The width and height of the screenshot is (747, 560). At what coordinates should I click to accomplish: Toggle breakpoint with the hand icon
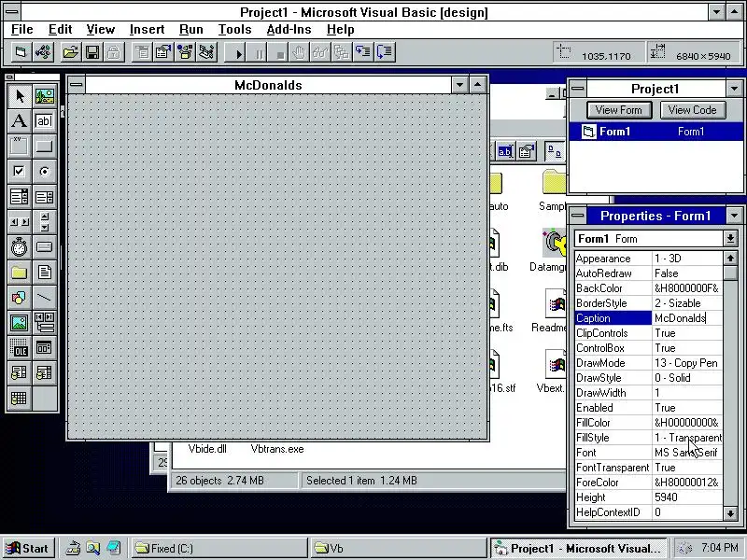pos(299,52)
